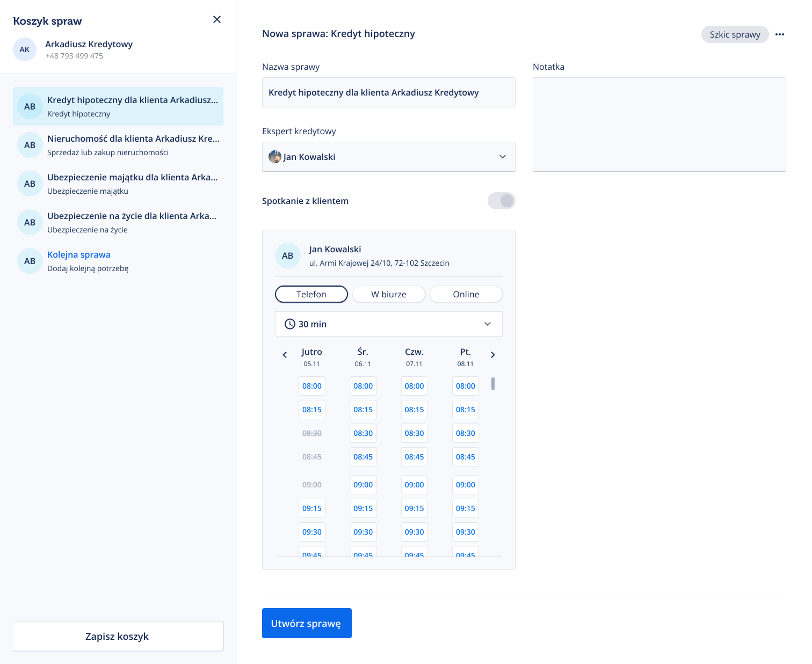Click the AB avatar on the Jan Kowalski card
This screenshot has height=664, width=812.
click(x=288, y=256)
